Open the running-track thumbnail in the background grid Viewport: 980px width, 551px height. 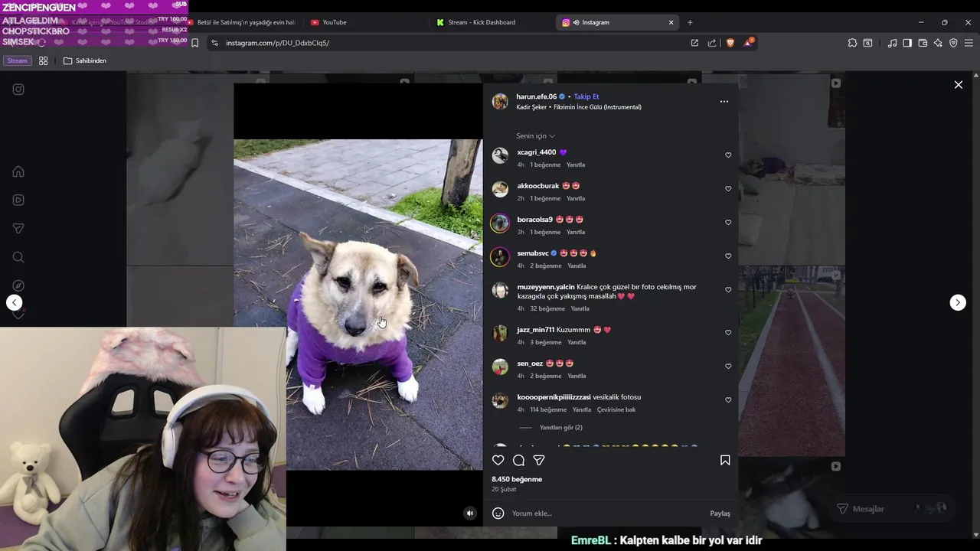click(x=792, y=361)
